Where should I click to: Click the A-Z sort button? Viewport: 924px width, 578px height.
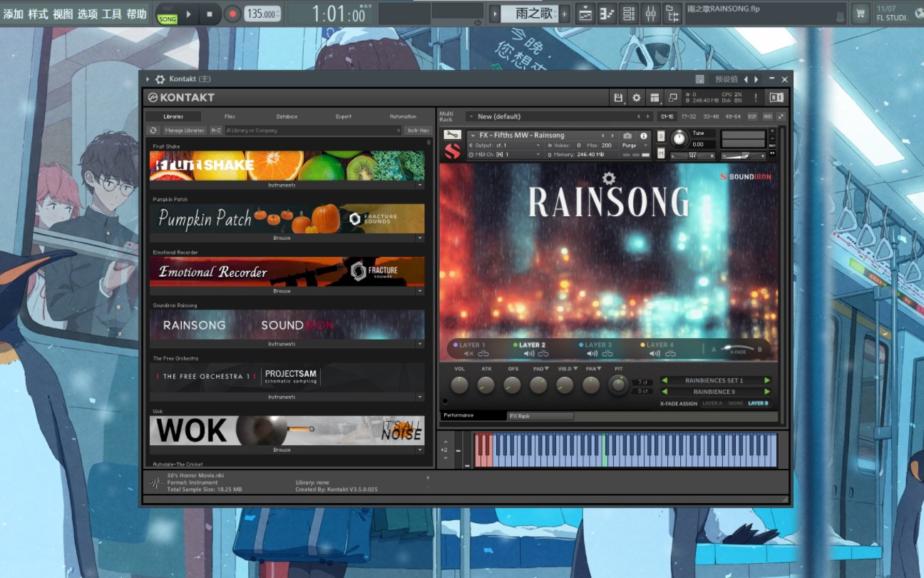tap(216, 131)
